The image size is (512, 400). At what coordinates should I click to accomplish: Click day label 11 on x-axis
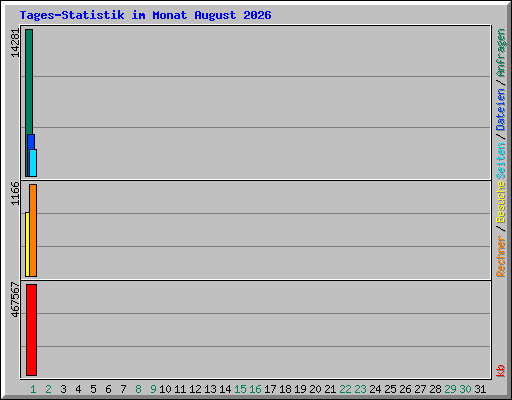tap(180, 389)
